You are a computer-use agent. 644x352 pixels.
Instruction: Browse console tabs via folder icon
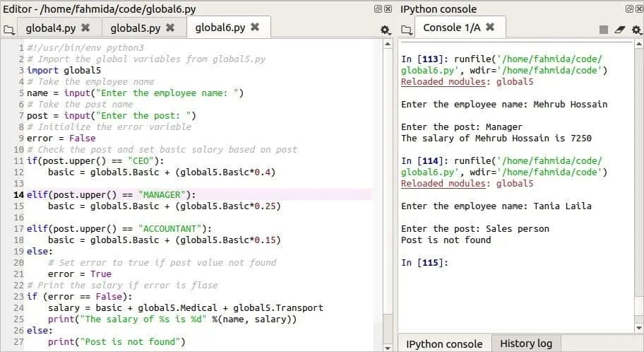coord(406,30)
